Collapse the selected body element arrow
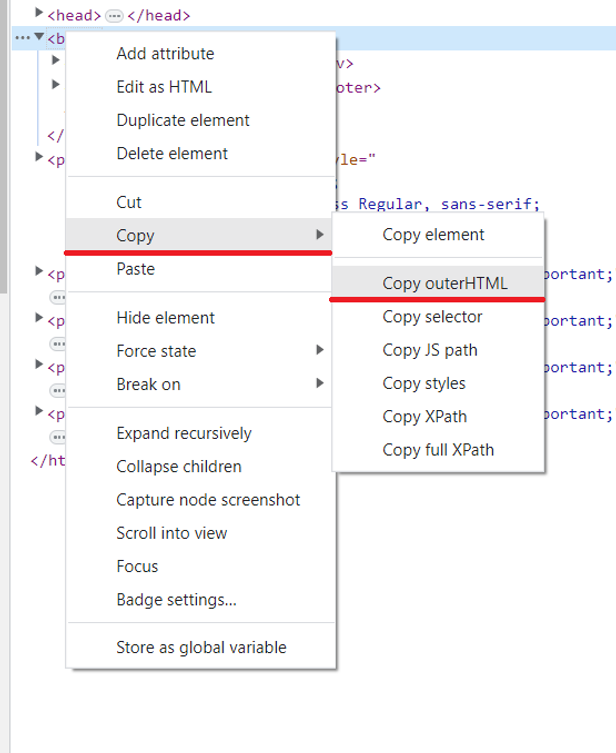 click(39, 38)
